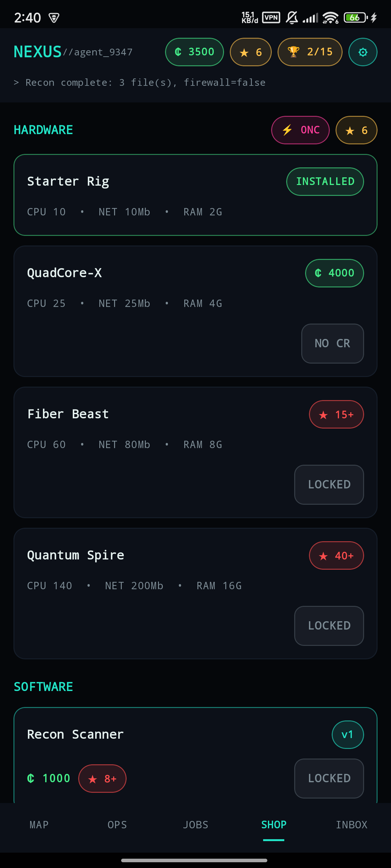Switch to the MAP tab
This screenshot has width=391, height=868.
[39, 824]
